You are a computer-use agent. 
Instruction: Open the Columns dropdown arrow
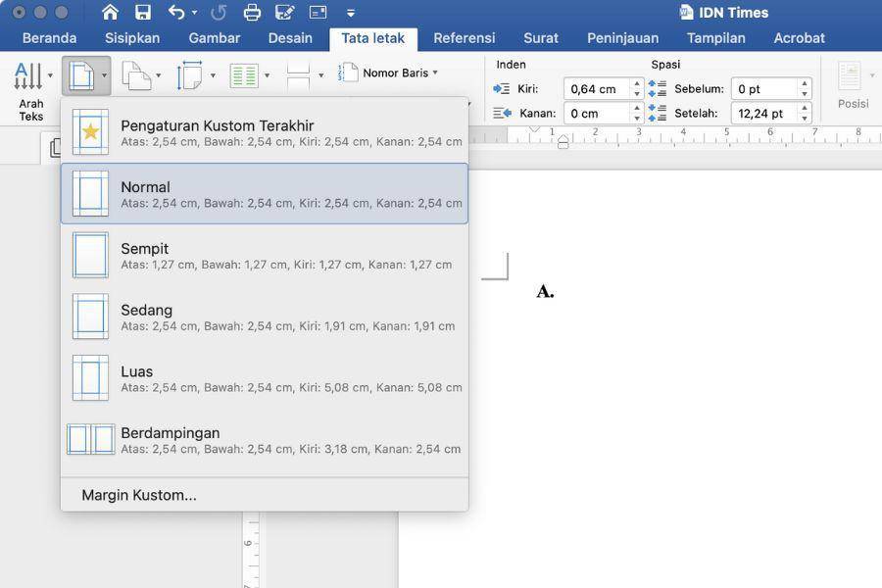(267, 75)
